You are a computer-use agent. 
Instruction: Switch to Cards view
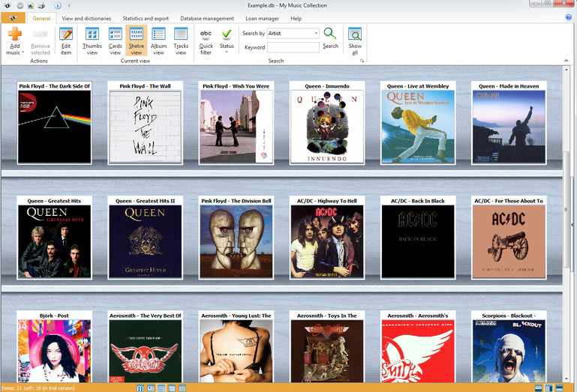116,40
